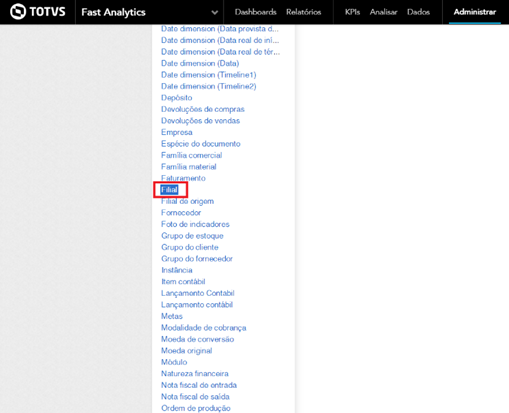Open Modalidade de cobrança
The height and width of the screenshot is (413, 509).
point(203,328)
